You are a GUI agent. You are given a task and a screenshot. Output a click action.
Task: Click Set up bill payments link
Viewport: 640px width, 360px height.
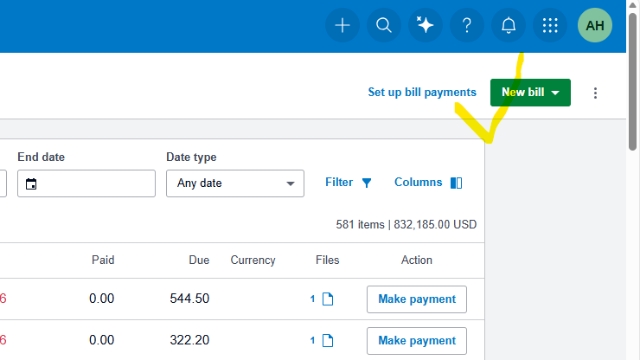(422, 92)
